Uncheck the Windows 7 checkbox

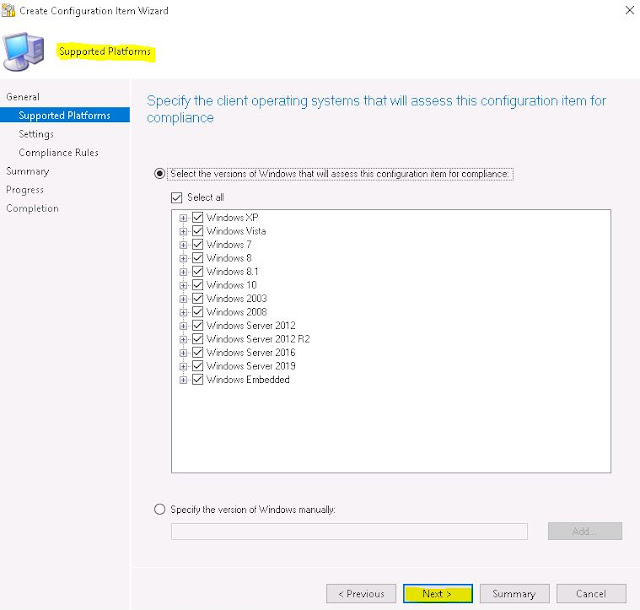(198, 245)
